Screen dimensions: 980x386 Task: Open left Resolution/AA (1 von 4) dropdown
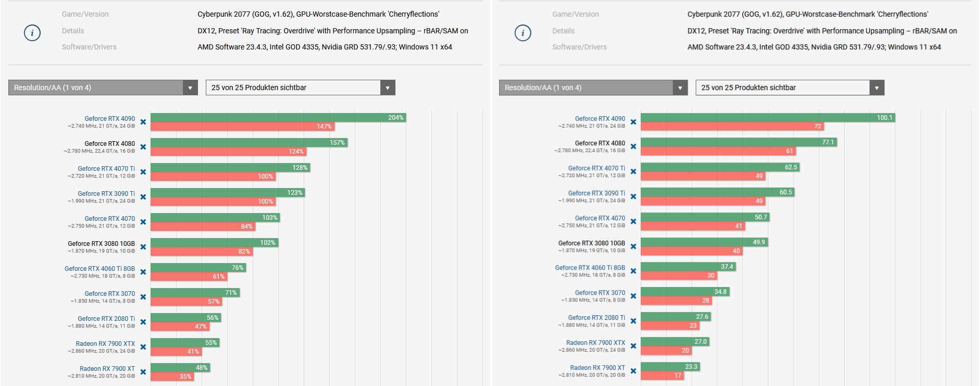(x=103, y=88)
